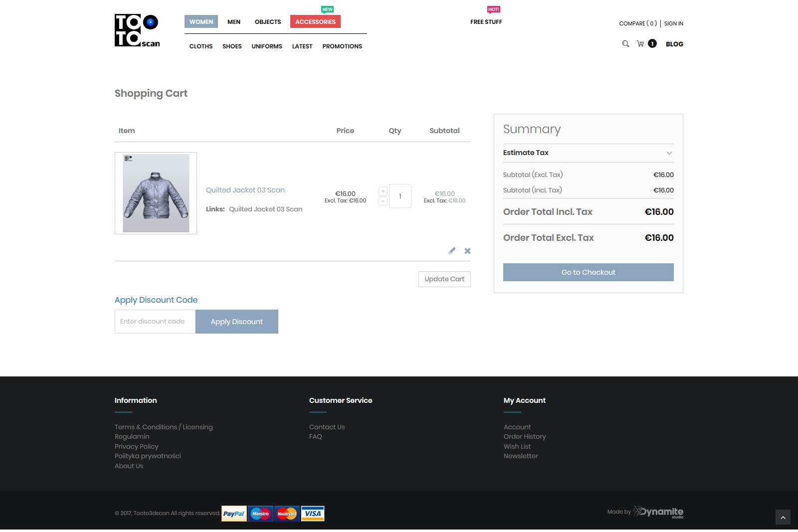Image resolution: width=798 pixels, height=532 pixels.
Task: Click the Update Cart button
Action: click(x=444, y=279)
